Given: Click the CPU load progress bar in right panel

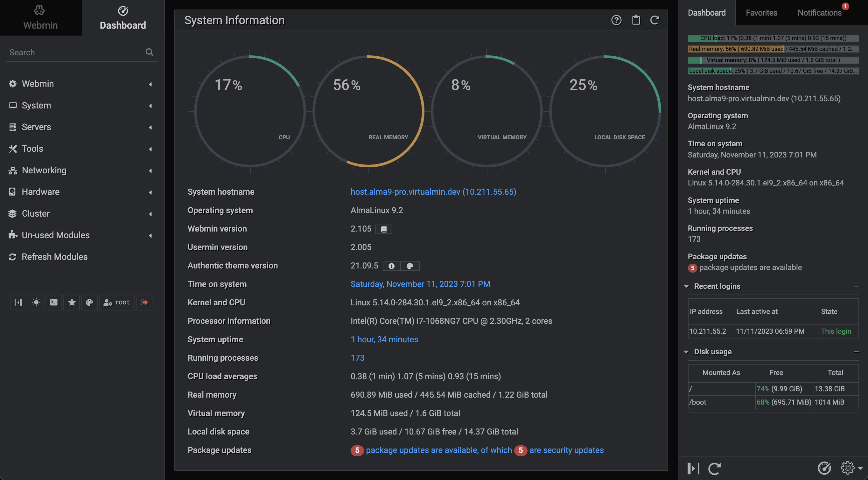Looking at the screenshot, I should (773, 38).
